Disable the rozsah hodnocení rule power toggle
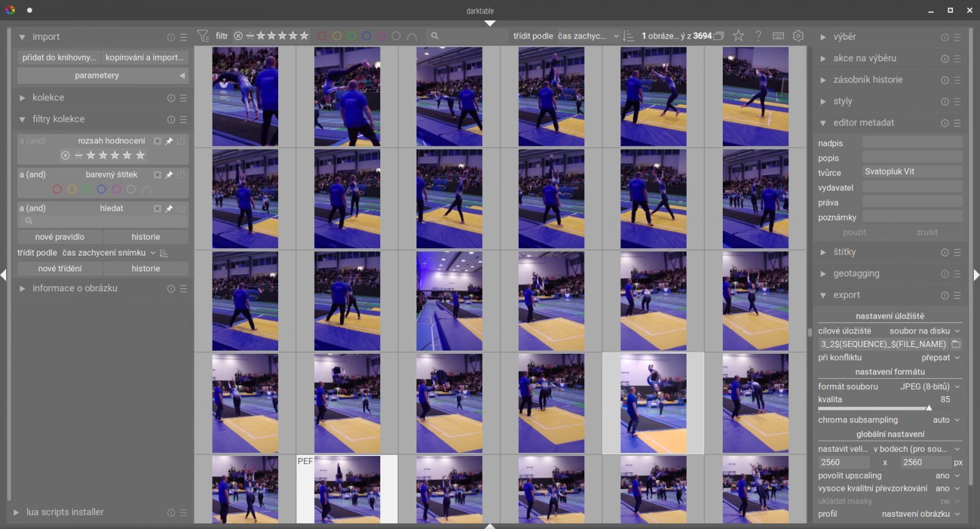Viewport: 980px width, 529px height. point(181,141)
